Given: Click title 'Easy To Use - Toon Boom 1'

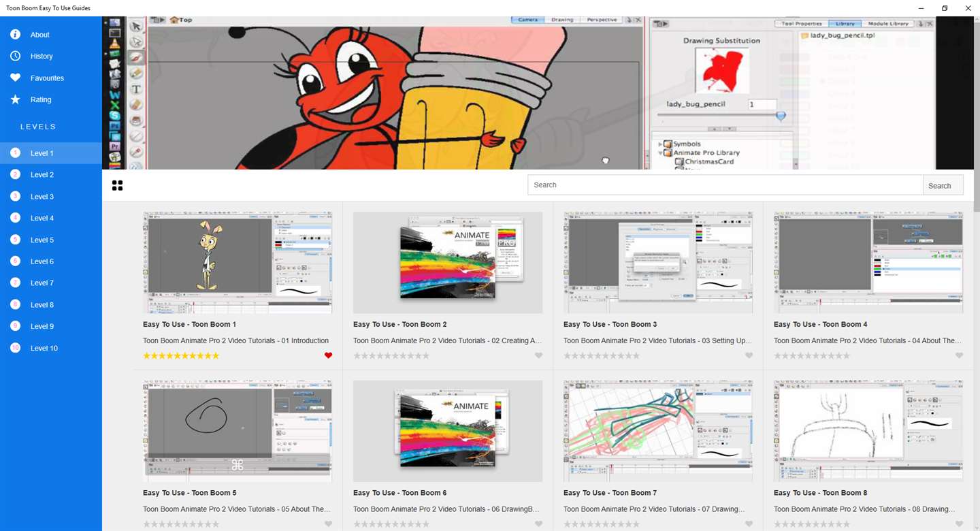Looking at the screenshot, I should (190, 324).
